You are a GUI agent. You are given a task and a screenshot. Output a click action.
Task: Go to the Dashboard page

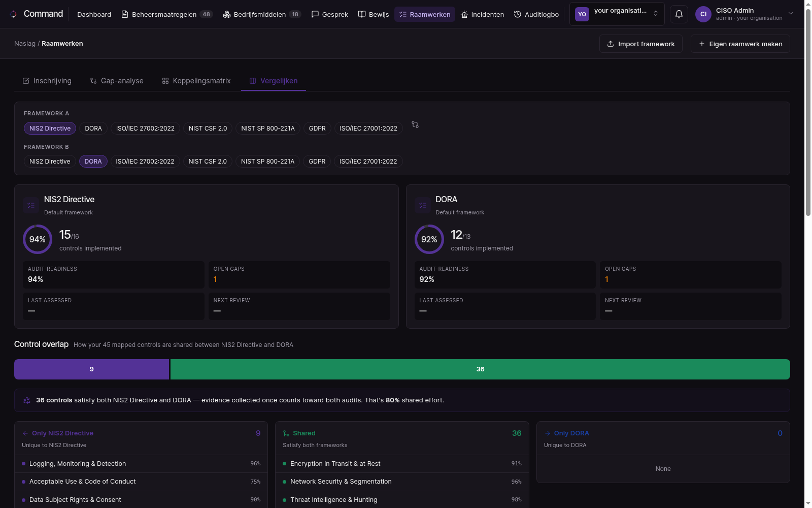(94, 14)
